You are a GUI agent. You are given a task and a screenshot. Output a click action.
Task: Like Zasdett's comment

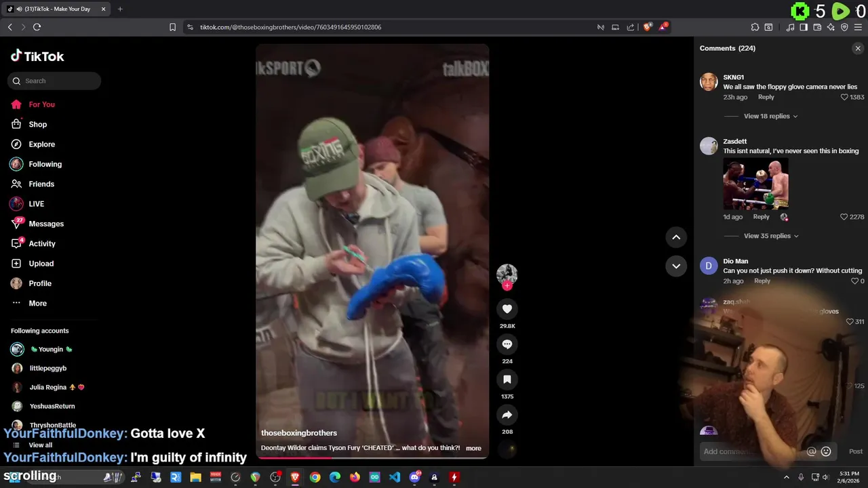coord(844,217)
